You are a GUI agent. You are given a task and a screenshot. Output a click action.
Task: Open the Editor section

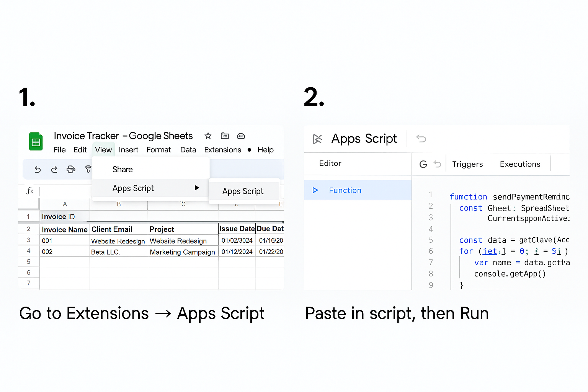click(330, 163)
